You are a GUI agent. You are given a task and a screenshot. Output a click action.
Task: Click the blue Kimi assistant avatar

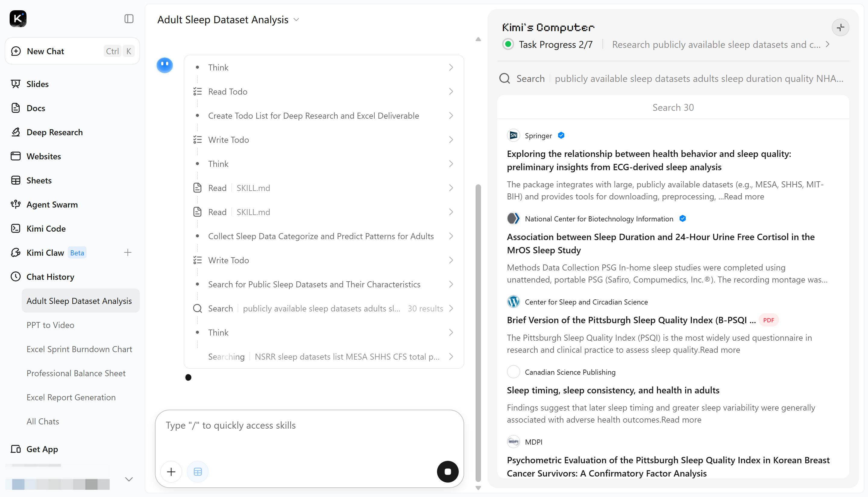(x=165, y=65)
